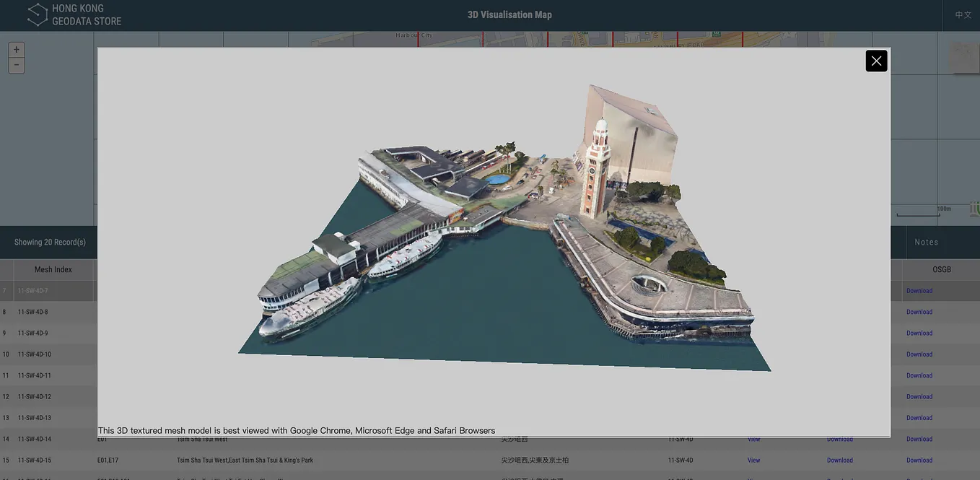Click the map zoom out minus button

coord(17,65)
